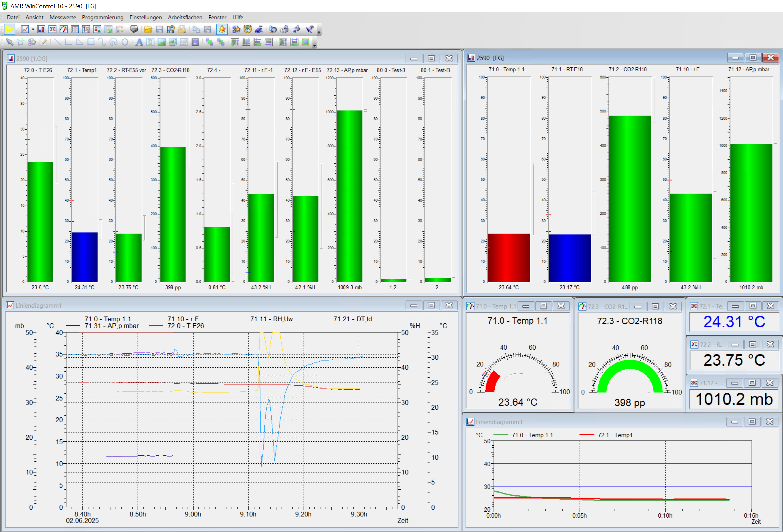Click the 71.10 - r.F. legend entry
Screen dimensions: 783x532
pos(183,319)
